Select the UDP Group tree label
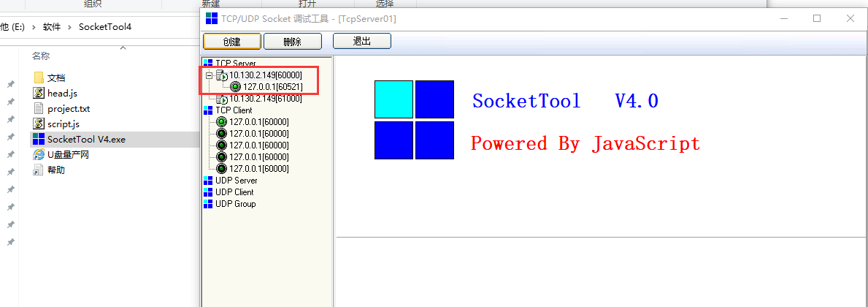 click(x=236, y=204)
